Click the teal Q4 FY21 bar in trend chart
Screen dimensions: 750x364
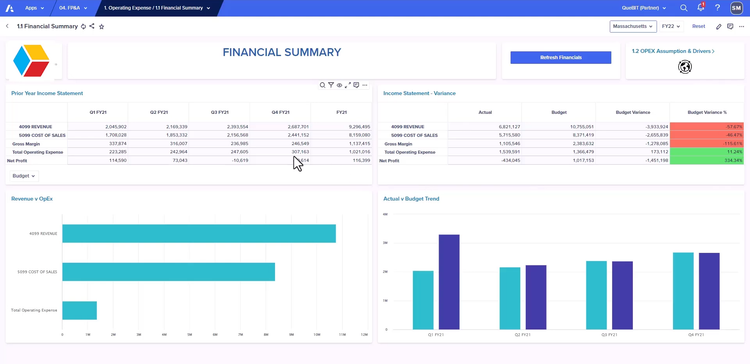[683, 291]
